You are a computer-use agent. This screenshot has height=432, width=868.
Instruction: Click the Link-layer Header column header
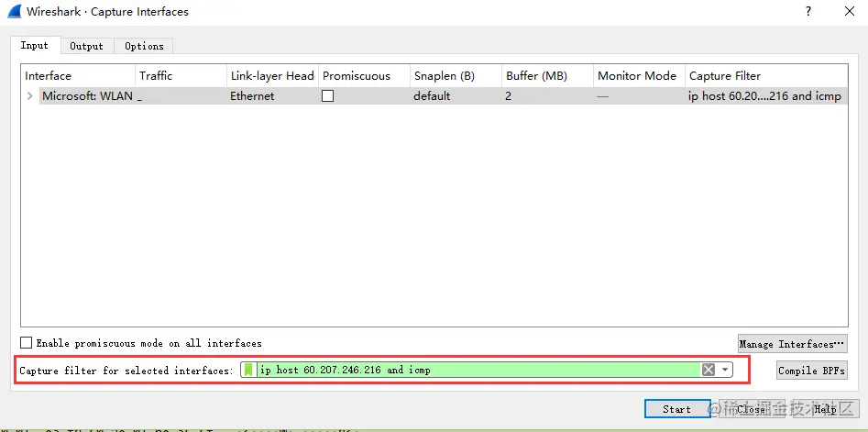click(x=273, y=76)
